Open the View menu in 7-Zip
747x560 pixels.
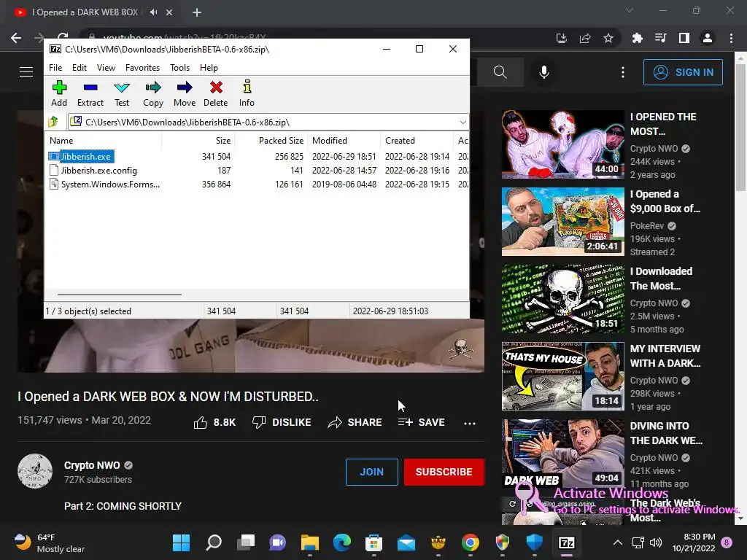click(106, 68)
